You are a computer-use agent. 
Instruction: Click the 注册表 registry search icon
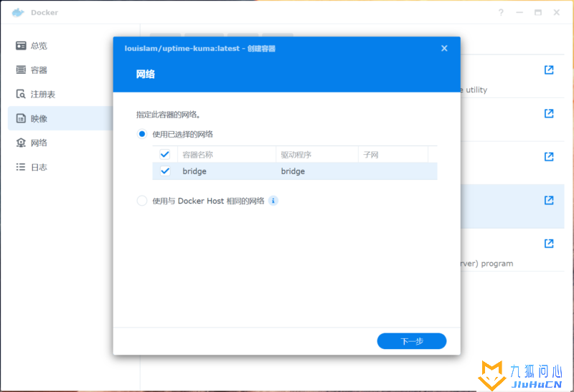tap(21, 94)
